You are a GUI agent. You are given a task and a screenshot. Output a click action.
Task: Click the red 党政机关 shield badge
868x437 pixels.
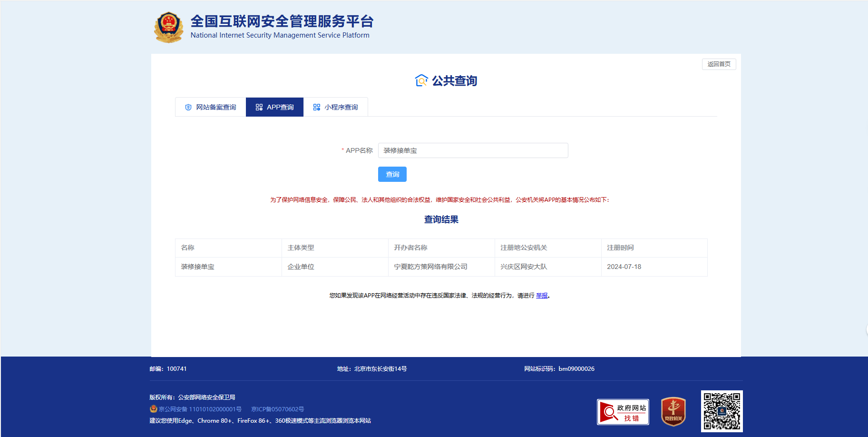click(673, 412)
